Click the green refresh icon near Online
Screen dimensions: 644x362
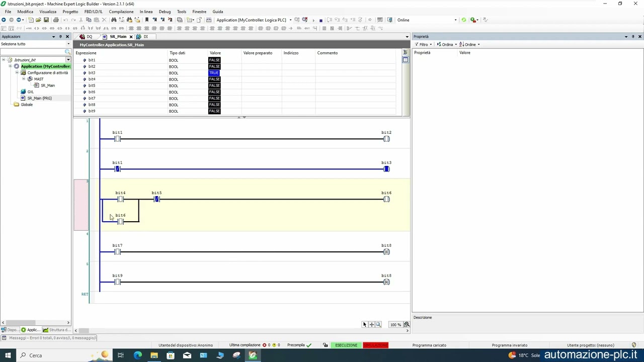(x=464, y=20)
